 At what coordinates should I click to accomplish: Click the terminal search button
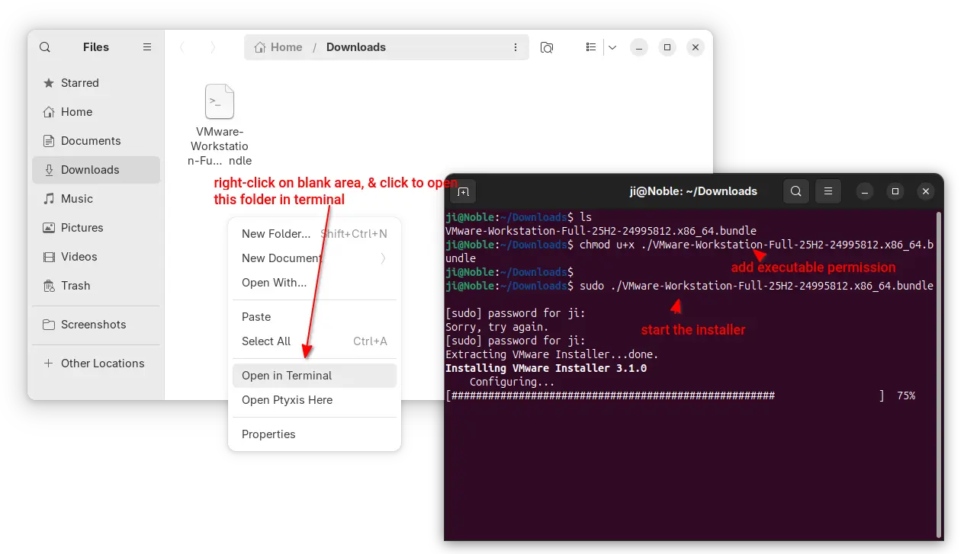[795, 191]
